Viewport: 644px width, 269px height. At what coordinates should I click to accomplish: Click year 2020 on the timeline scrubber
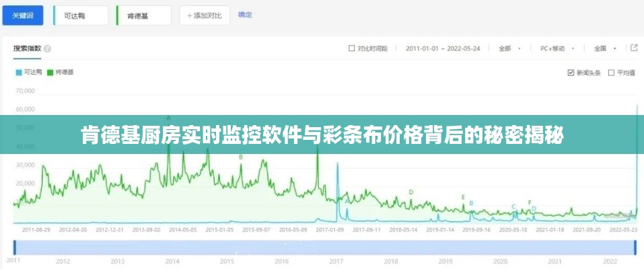pyautogui.click(x=500, y=261)
